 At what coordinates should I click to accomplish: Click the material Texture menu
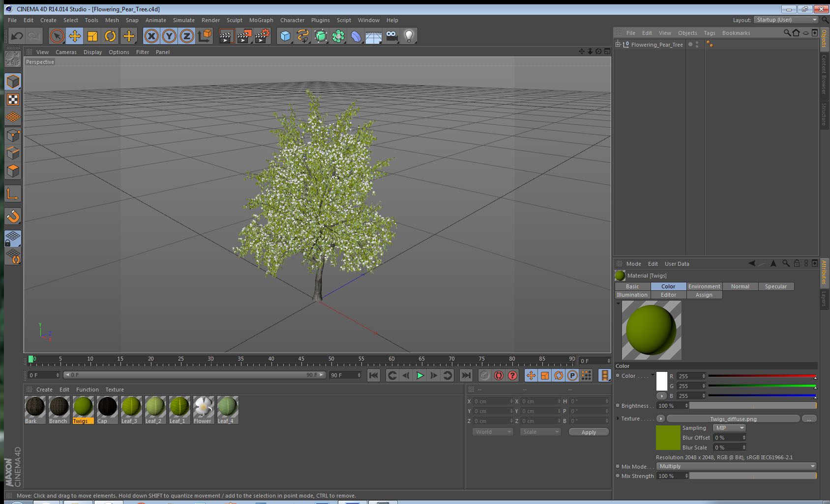(115, 390)
